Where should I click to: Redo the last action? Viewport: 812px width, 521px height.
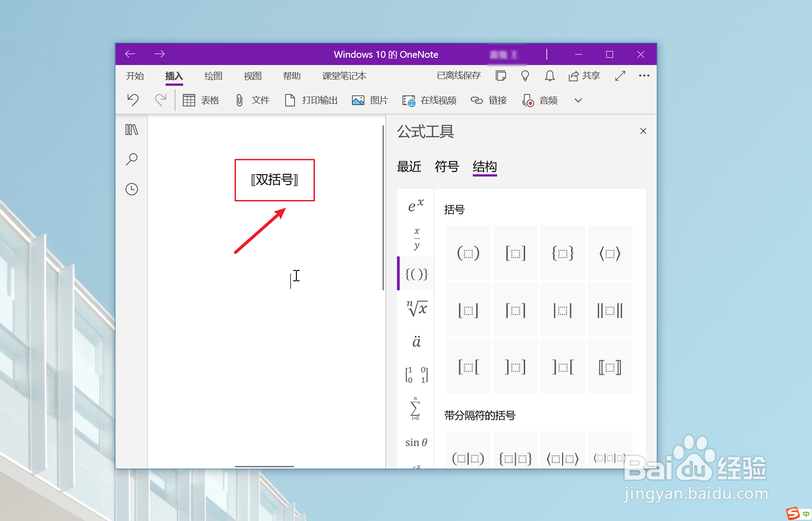coord(161,100)
